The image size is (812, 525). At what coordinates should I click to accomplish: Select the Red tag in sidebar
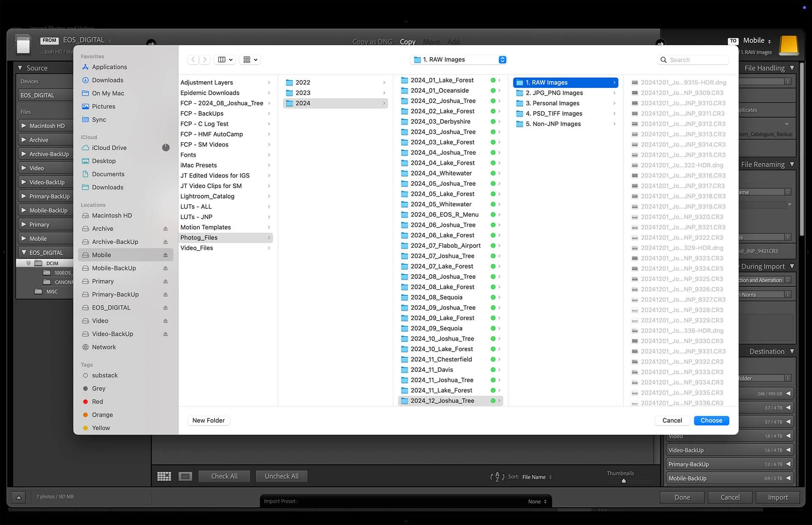click(97, 401)
